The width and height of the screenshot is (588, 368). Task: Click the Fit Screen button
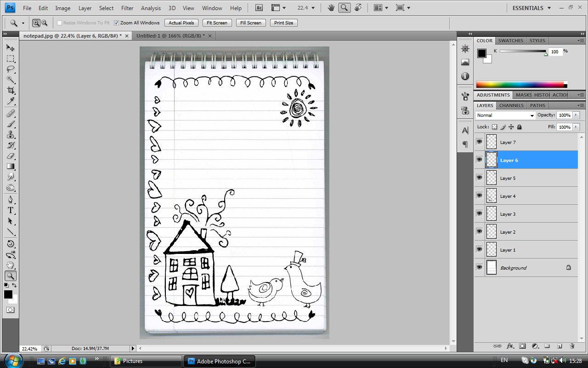[x=216, y=23]
